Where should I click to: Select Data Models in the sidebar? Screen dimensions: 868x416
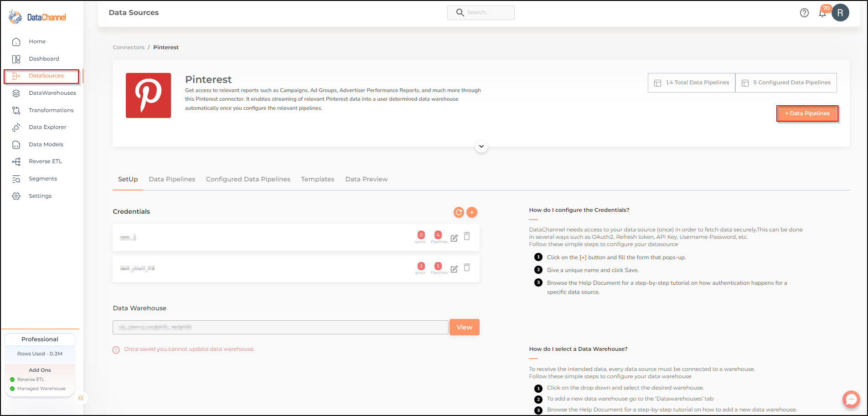46,144
